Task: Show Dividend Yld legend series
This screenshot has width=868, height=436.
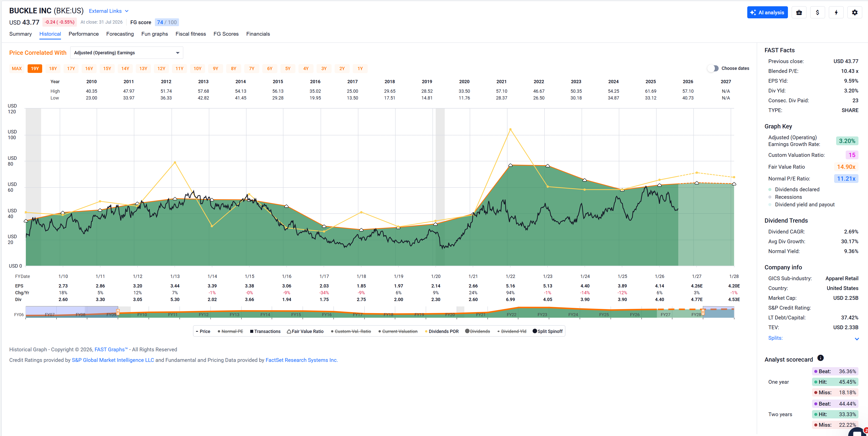Action: 512,331
